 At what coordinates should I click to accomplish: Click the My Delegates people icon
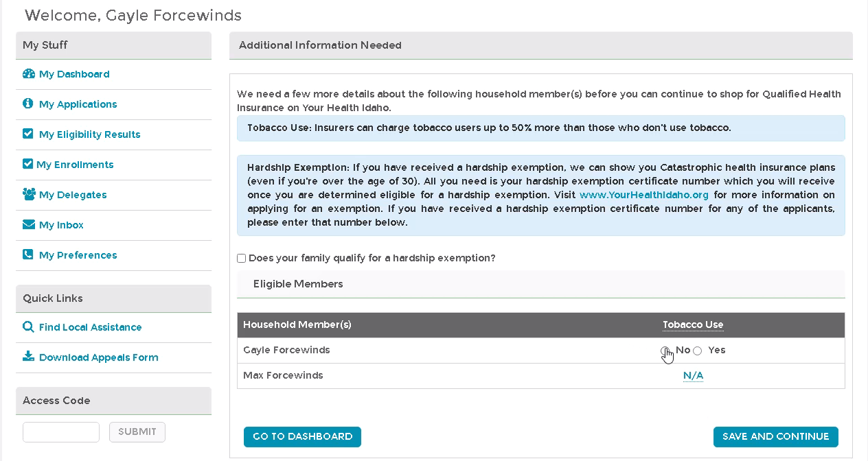click(x=29, y=195)
